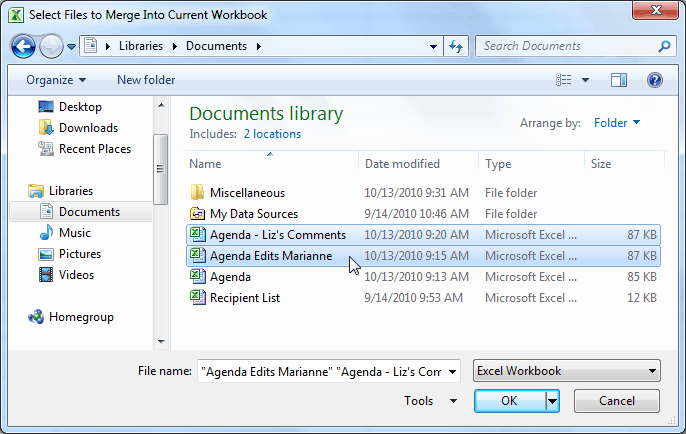
Task: Sort files by Date modified column
Action: tap(402, 164)
